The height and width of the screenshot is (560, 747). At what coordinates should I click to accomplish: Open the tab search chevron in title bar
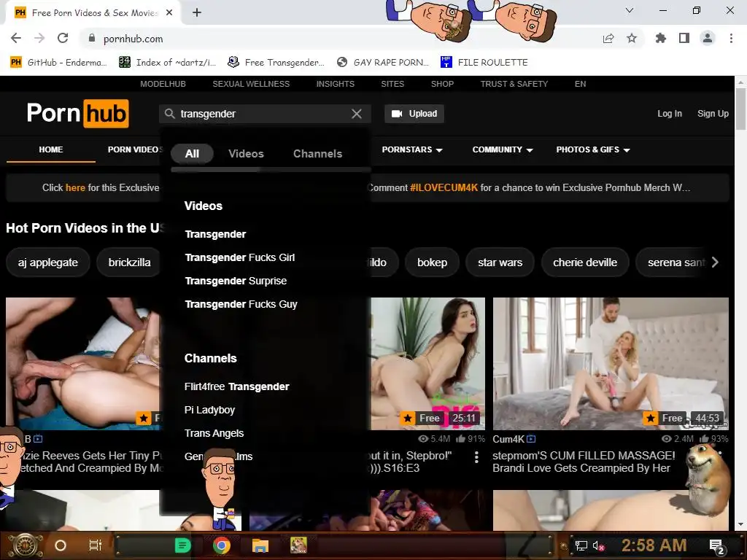[x=630, y=10]
